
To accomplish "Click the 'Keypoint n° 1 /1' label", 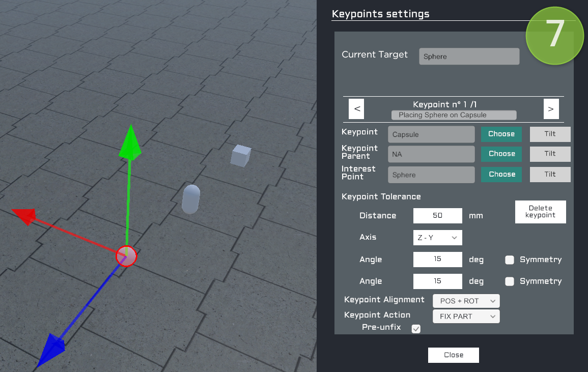I will click(445, 105).
